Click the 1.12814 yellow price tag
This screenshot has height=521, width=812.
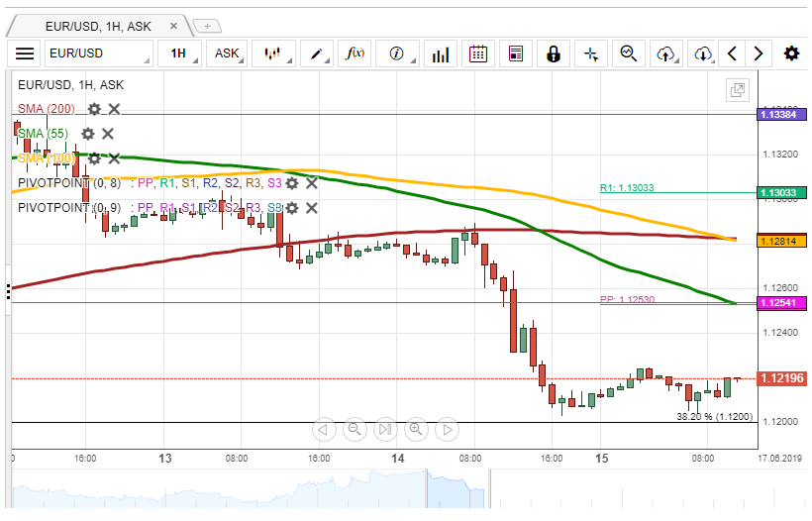click(x=782, y=241)
